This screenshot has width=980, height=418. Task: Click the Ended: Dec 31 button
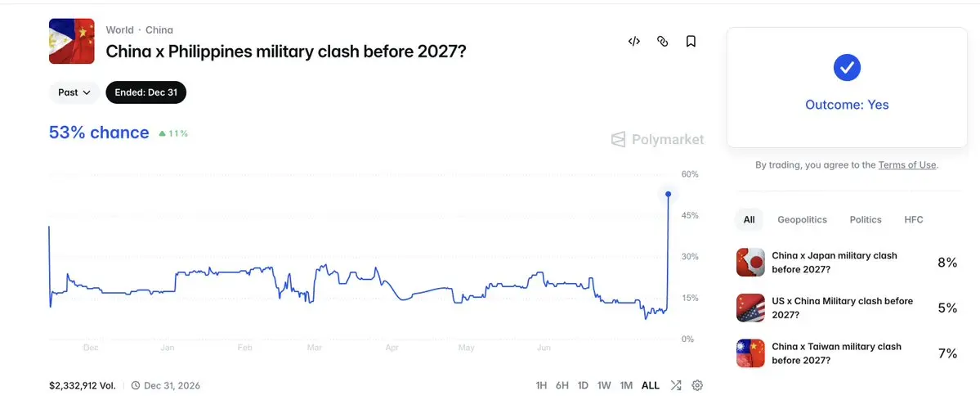coord(146,92)
